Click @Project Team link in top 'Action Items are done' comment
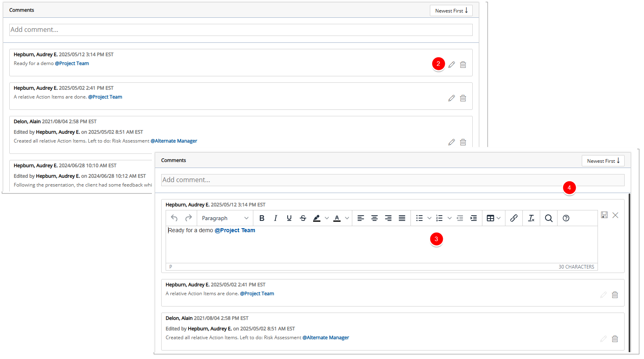Screen dimensions: 644x359 pos(105,97)
